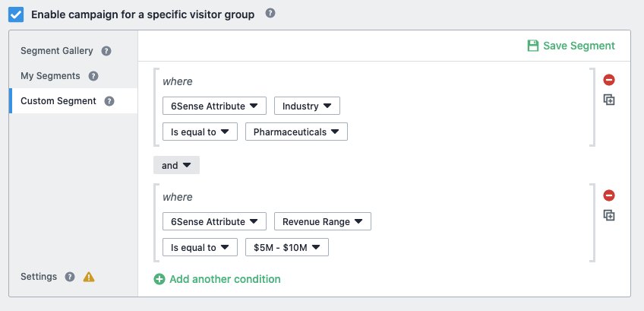This screenshot has width=644, height=311.
Task: Click help icon next to Enable campaign label
Action: (270, 13)
